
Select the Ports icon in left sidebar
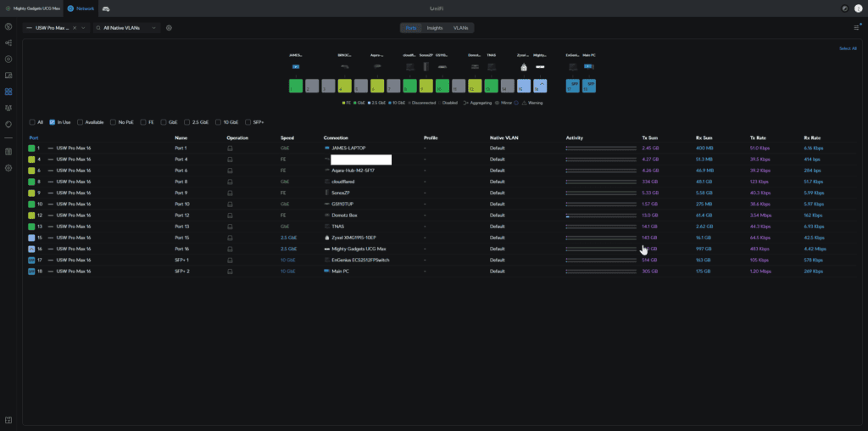[x=8, y=92]
